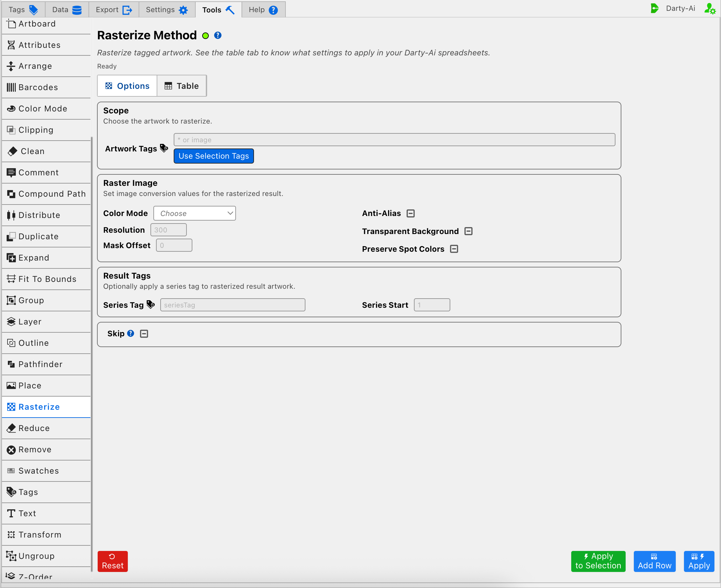721x588 pixels.
Task: Select the Clipping tool
Action: pos(46,130)
